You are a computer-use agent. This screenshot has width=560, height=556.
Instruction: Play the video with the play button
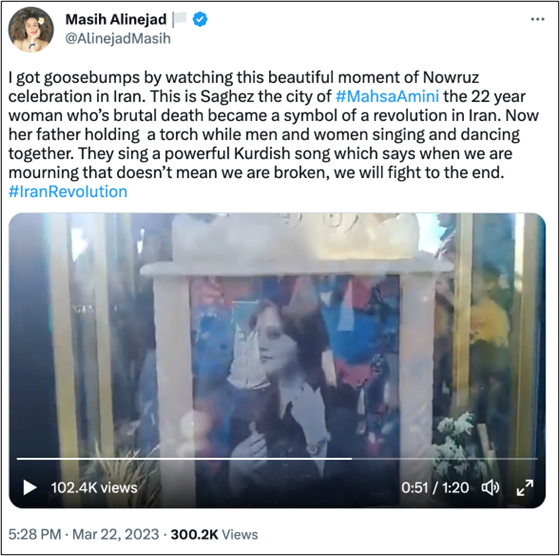[30, 487]
